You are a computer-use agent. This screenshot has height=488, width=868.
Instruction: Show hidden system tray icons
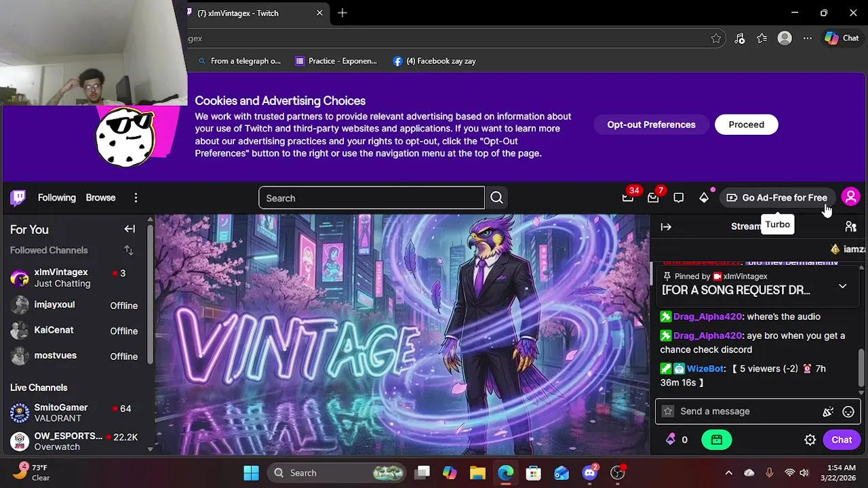(x=728, y=473)
